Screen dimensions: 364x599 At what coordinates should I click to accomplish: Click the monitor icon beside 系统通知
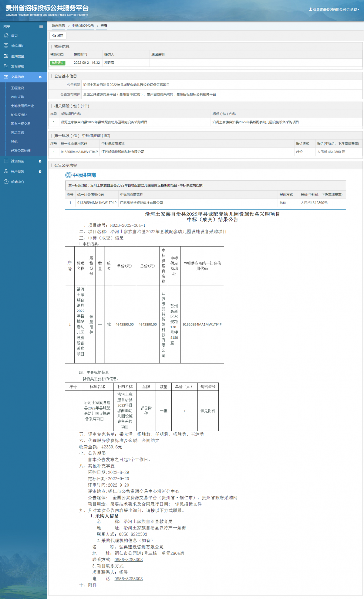click(6, 46)
